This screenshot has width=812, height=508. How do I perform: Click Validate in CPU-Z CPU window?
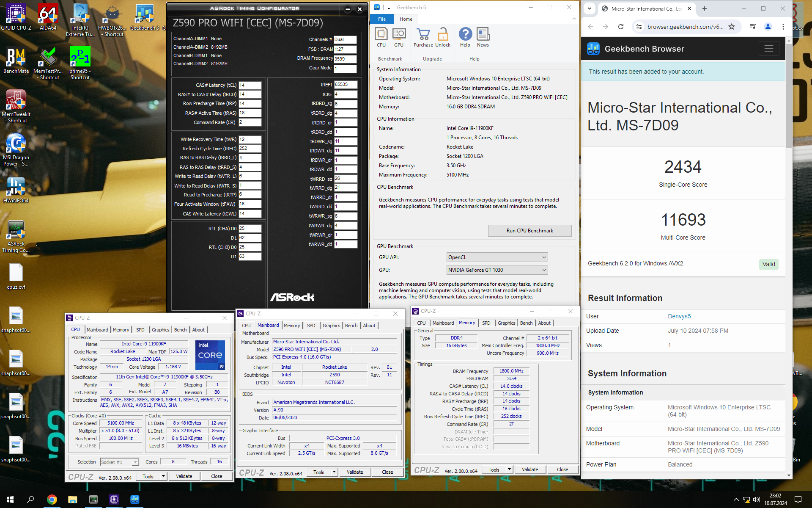(184, 476)
